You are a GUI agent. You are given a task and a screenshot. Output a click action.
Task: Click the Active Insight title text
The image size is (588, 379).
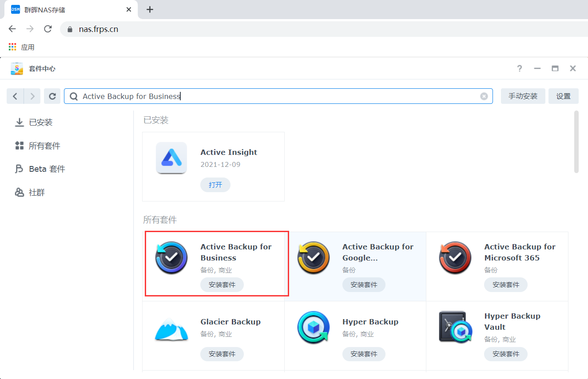[229, 152]
